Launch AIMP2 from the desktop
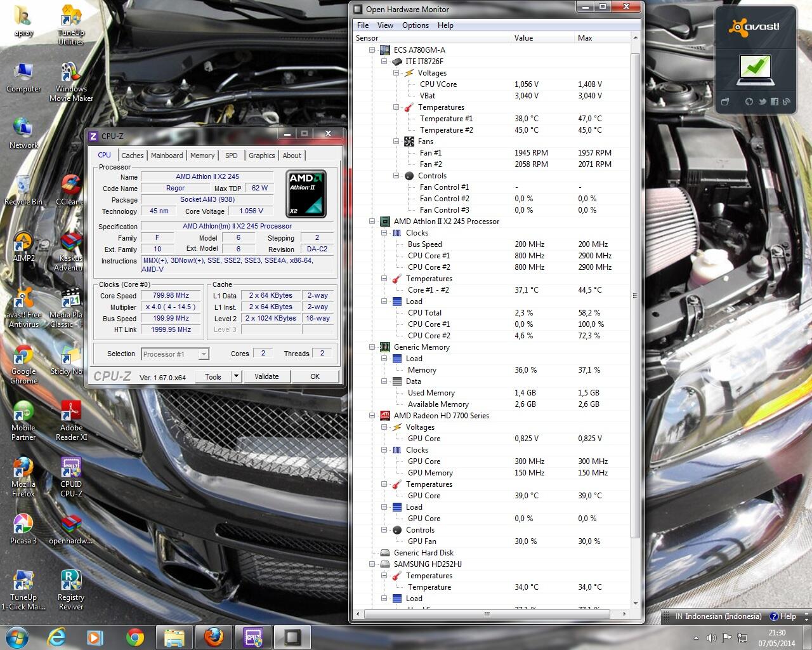 (x=23, y=246)
